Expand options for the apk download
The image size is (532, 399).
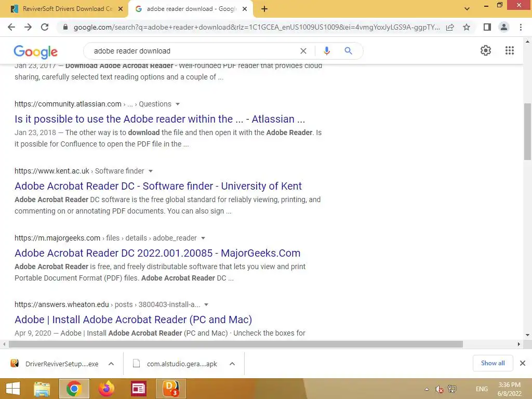pyautogui.click(x=232, y=364)
